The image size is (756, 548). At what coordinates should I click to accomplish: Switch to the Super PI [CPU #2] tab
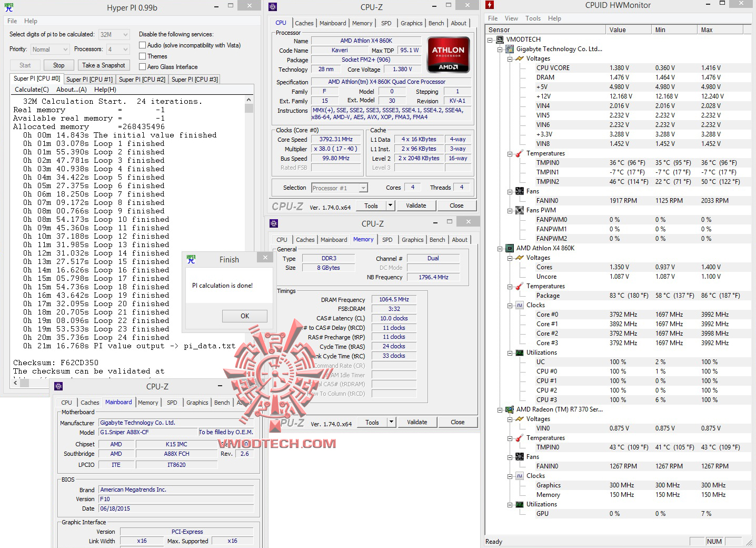coord(142,80)
